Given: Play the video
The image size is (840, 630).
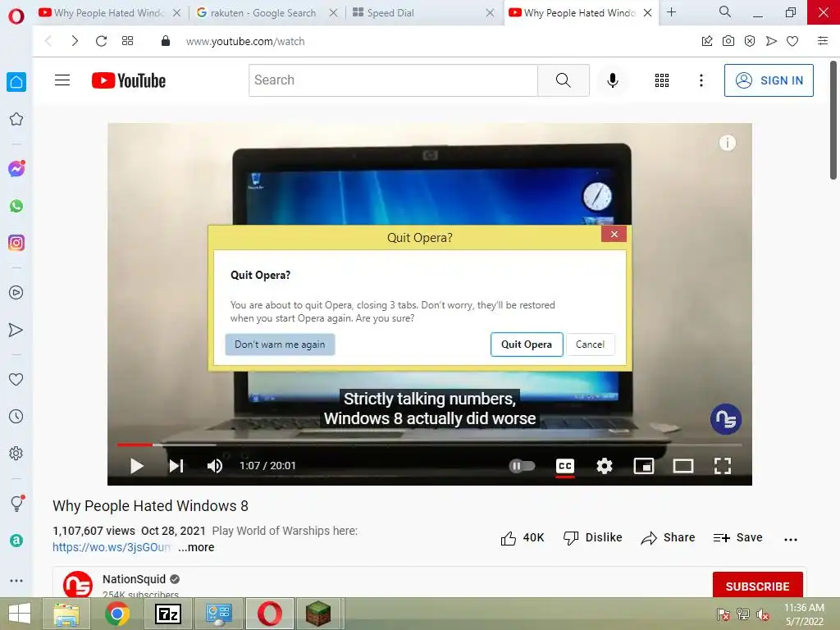Looking at the screenshot, I should coord(137,466).
